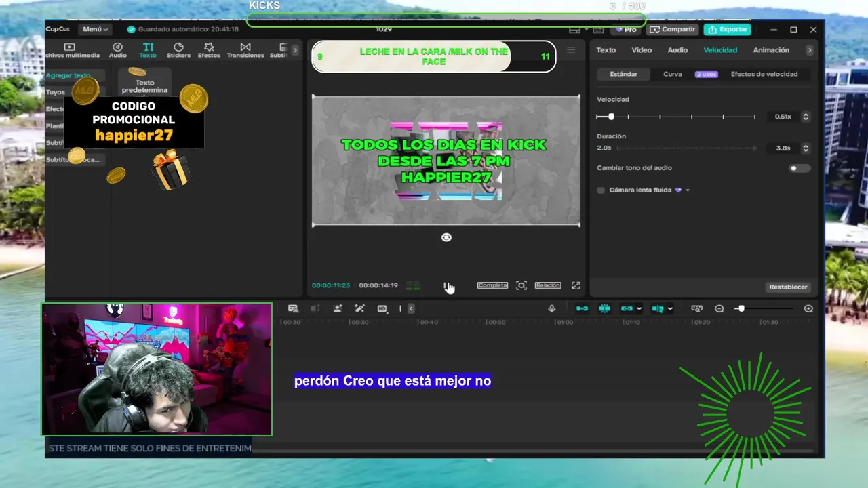Click the 01:00 timeline ruler mark

point(564,322)
